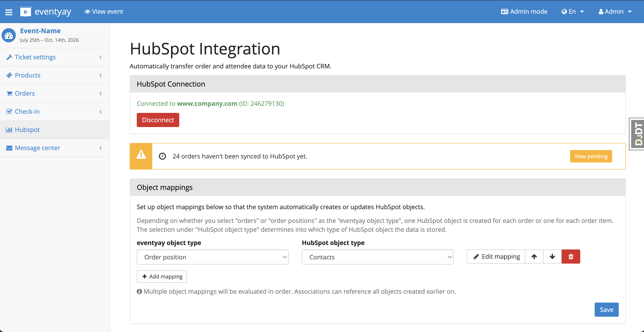
Task: Click the HubSpot Connection panel header
Action: pos(378,84)
